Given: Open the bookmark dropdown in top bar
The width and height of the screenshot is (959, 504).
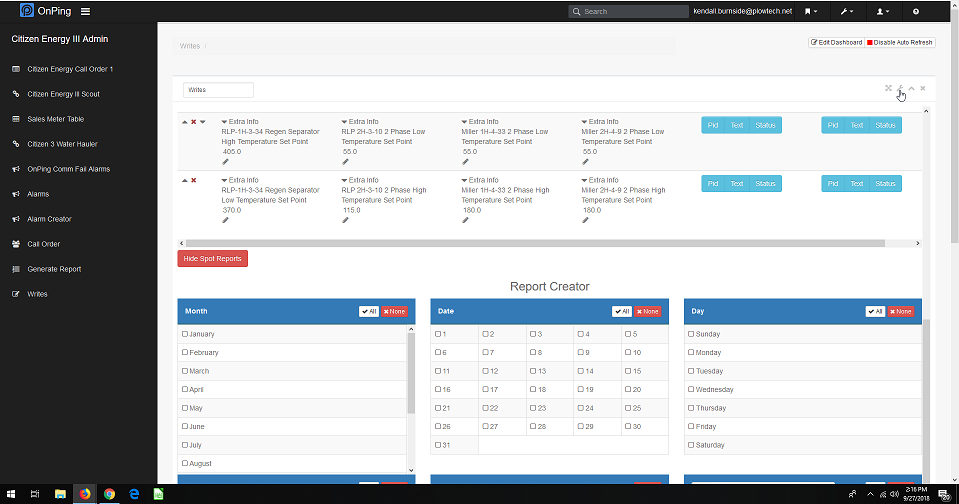Looking at the screenshot, I should click(811, 11).
